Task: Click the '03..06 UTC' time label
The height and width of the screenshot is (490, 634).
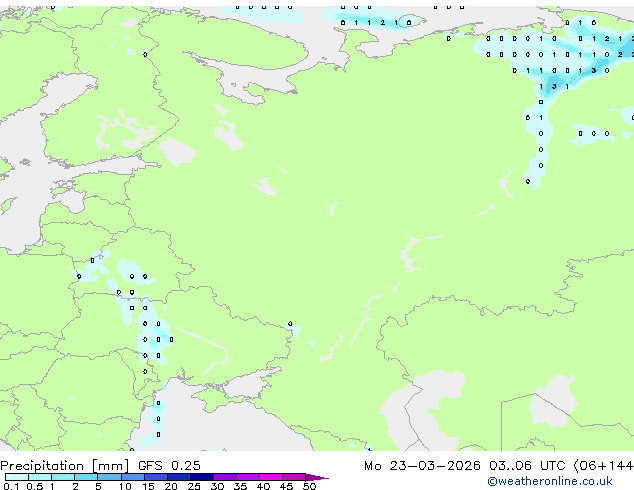Action: click(x=527, y=466)
